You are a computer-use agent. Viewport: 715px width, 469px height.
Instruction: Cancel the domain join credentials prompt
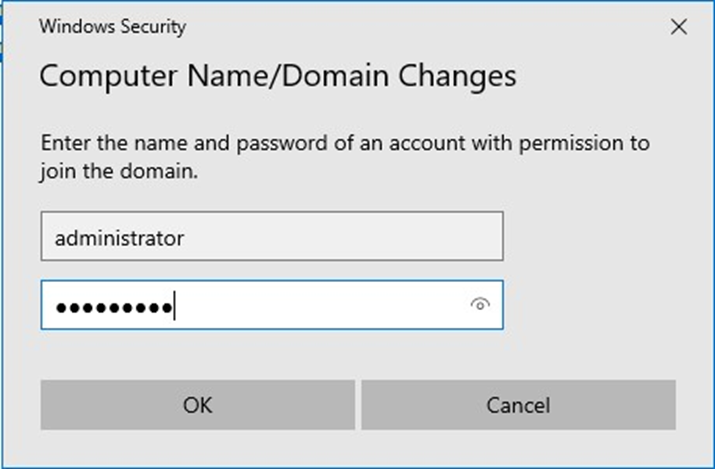pyautogui.click(x=518, y=405)
